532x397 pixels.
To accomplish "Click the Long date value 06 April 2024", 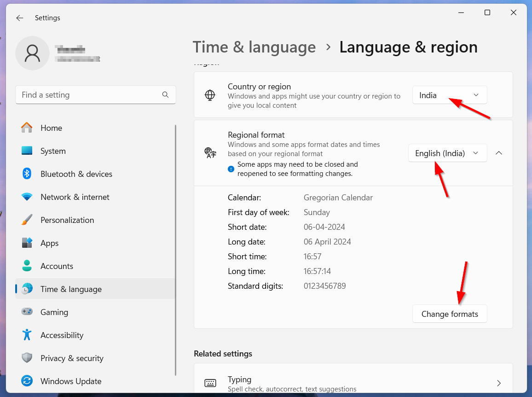I will point(327,242).
